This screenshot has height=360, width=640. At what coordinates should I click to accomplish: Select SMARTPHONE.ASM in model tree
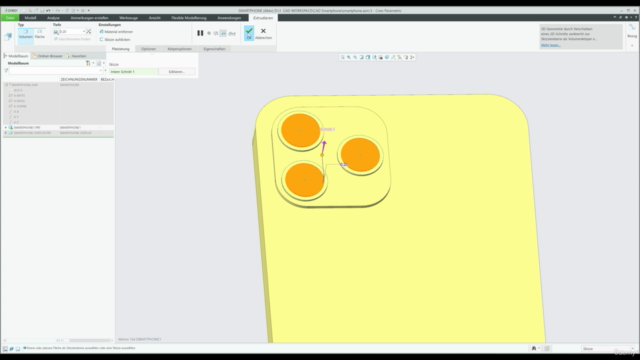(x=24, y=85)
